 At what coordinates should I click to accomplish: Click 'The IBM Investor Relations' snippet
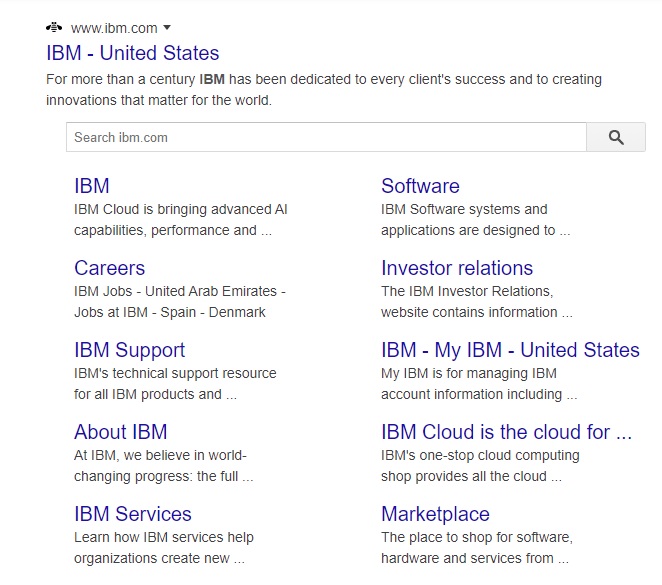(x=477, y=302)
